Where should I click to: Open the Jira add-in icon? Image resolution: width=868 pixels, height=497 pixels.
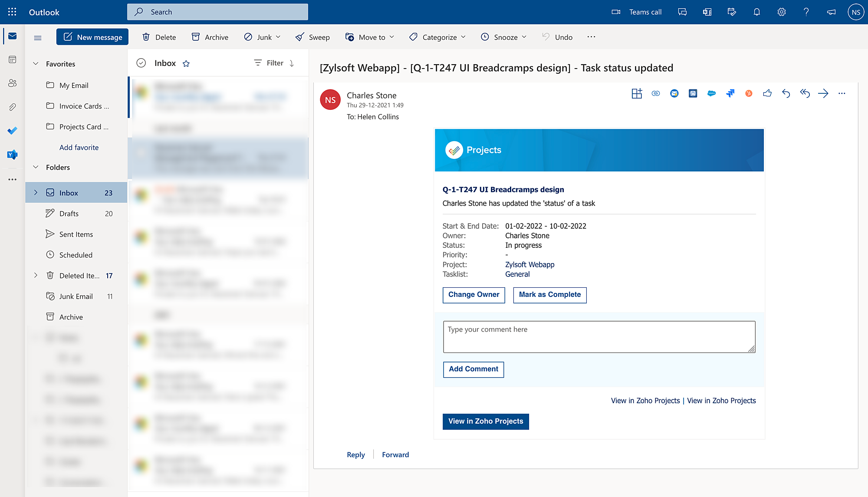click(730, 93)
